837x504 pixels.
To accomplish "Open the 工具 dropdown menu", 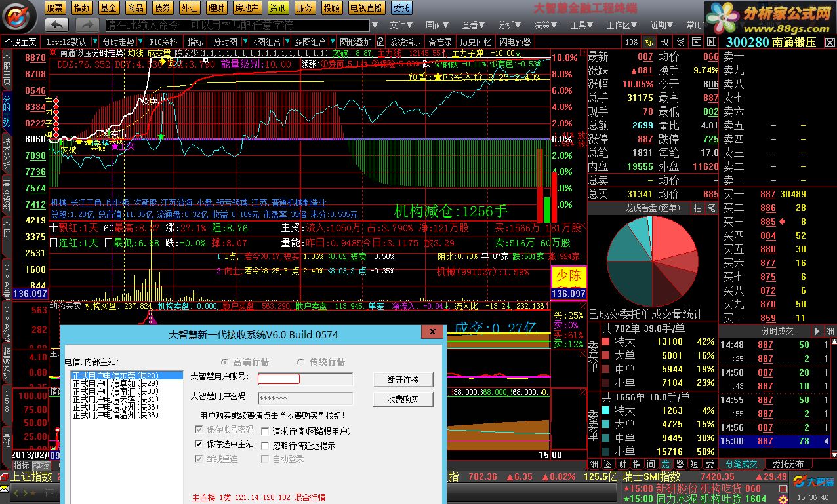I will coord(581,25).
